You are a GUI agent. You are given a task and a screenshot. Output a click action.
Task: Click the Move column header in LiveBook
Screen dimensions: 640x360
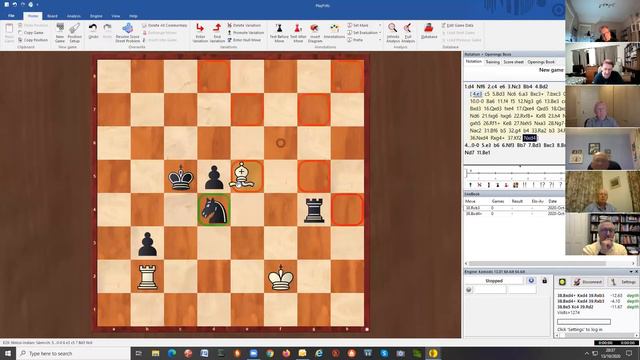coord(470,201)
